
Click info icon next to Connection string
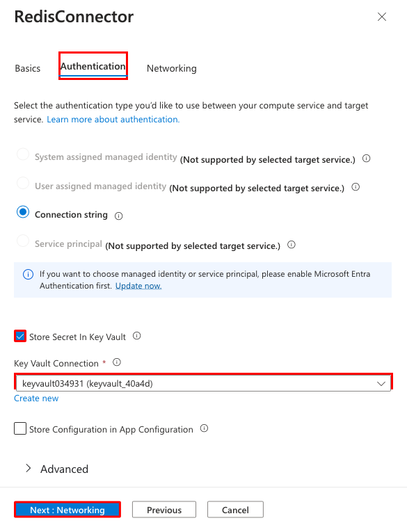click(x=118, y=216)
